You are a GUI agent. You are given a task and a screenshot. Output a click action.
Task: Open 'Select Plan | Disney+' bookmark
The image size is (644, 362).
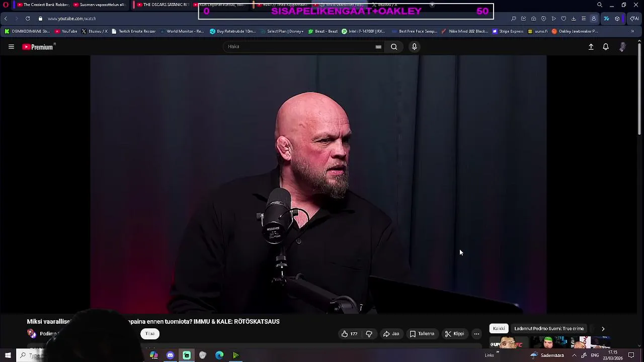click(282, 31)
